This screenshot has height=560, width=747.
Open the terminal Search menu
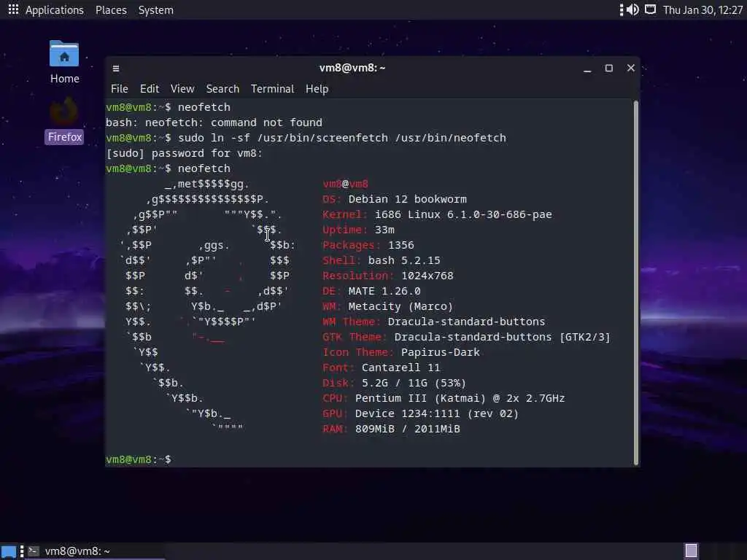222,89
